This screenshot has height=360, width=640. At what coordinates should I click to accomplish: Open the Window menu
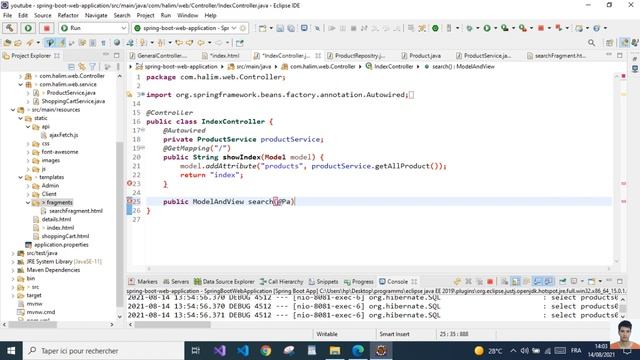click(x=187, y=15)
